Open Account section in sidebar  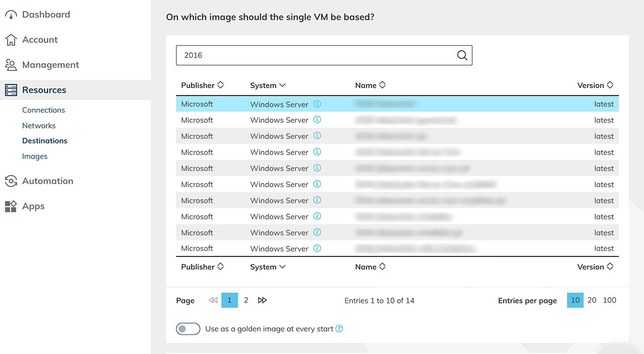pyautogui.click(x=40, y=40)
